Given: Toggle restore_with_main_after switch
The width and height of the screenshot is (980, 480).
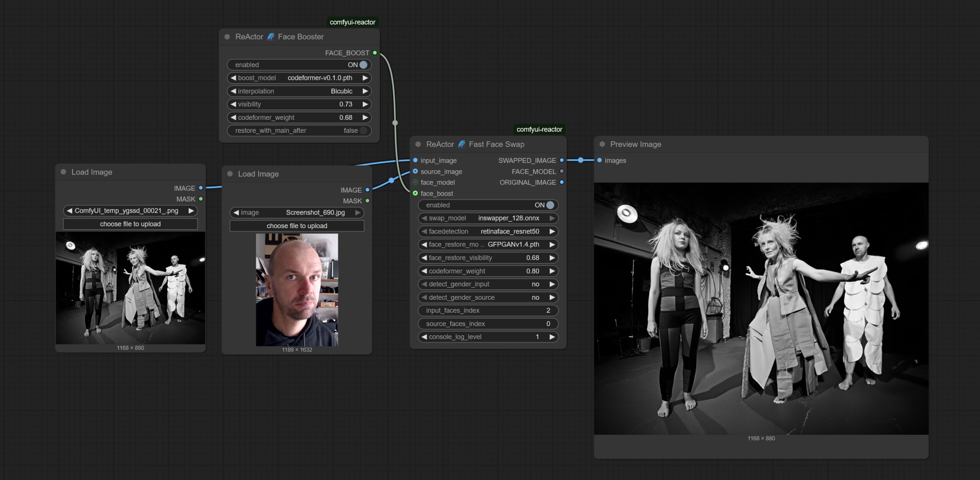Looking at the screenshot, I should [363, 131].
